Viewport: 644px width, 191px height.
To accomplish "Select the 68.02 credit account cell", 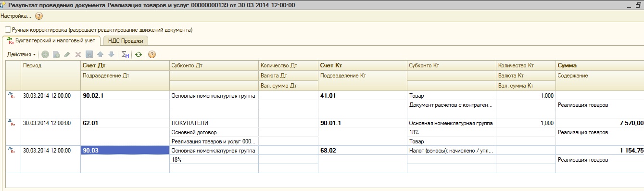I will (x=363, y=151).
